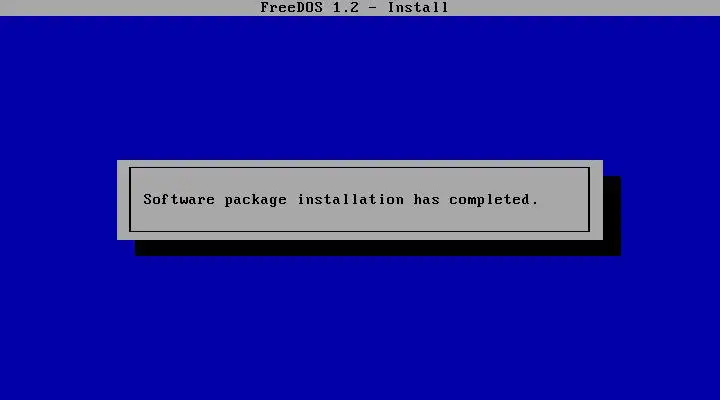The width and height of the screenshot is (720, 400).
Task: Click the word "FreeDOS" in the title bar
Action: tap(292, 7)
